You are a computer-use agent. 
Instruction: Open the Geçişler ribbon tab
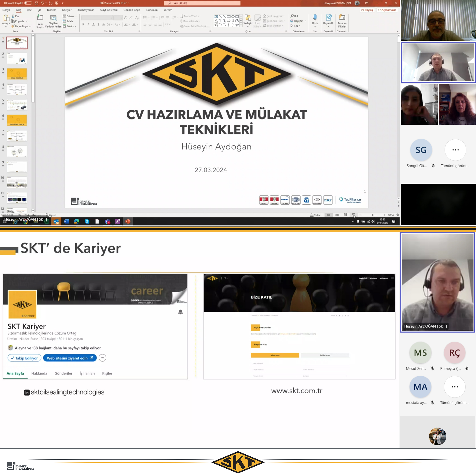click(x=67, y=10)
